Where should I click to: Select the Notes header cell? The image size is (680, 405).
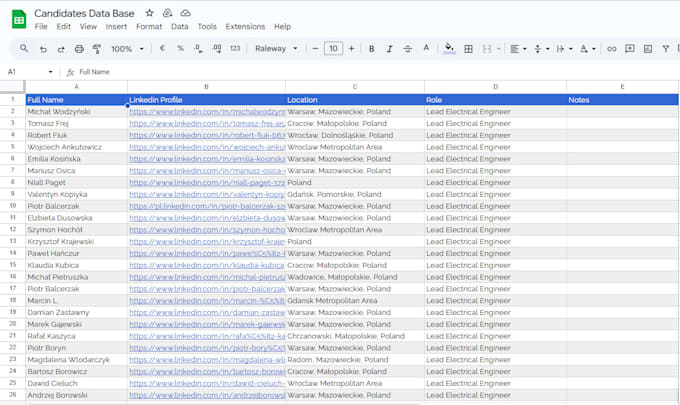(622, 100)
